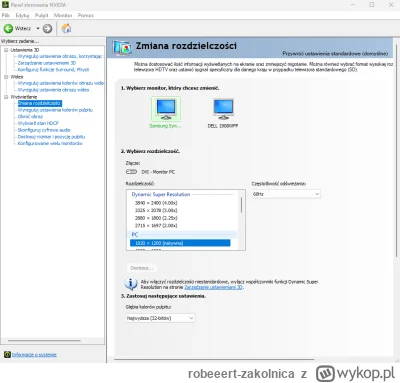Open the Plik menu
Image resolution: width=400 pixels, height=383 pixels.
pos(6,15)
